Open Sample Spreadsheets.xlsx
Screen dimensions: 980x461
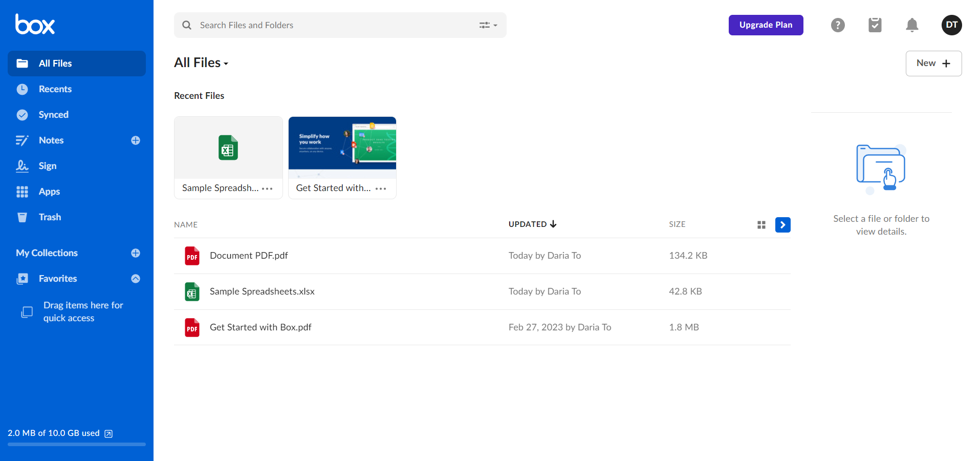point(262,291)
